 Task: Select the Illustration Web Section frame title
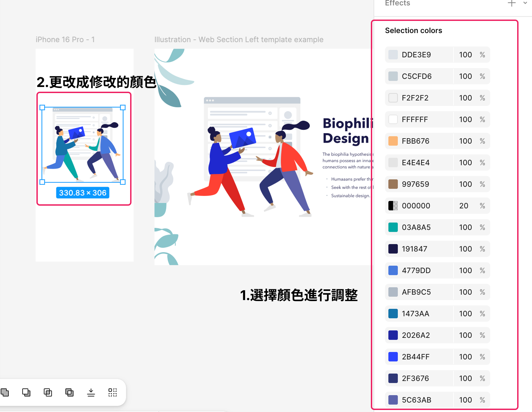coord(239,39)
